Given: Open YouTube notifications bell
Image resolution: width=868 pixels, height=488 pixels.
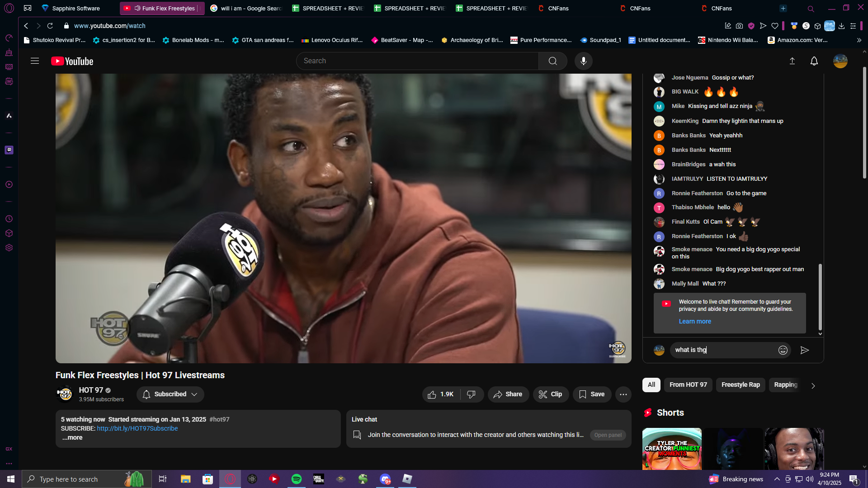Looking at the screenshot, I should coord(814,61).
